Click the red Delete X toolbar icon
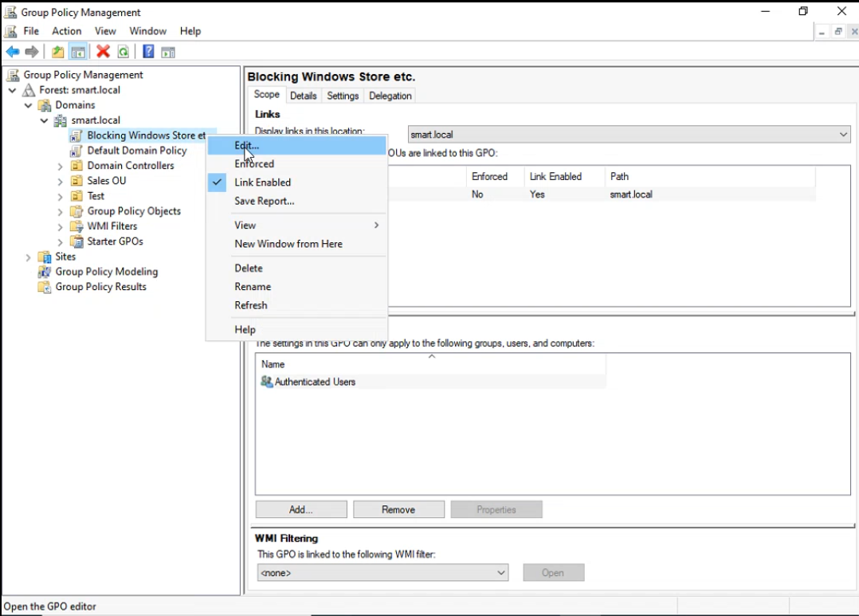The image size is (859, 616). (x=103, y=52)
